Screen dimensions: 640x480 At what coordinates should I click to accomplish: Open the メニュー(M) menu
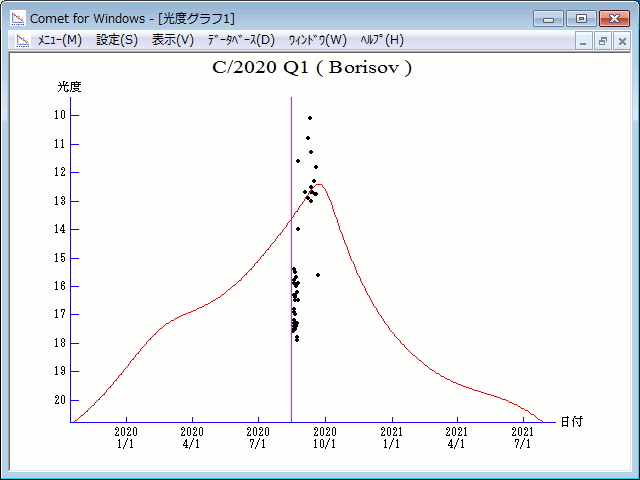(60, 40)
